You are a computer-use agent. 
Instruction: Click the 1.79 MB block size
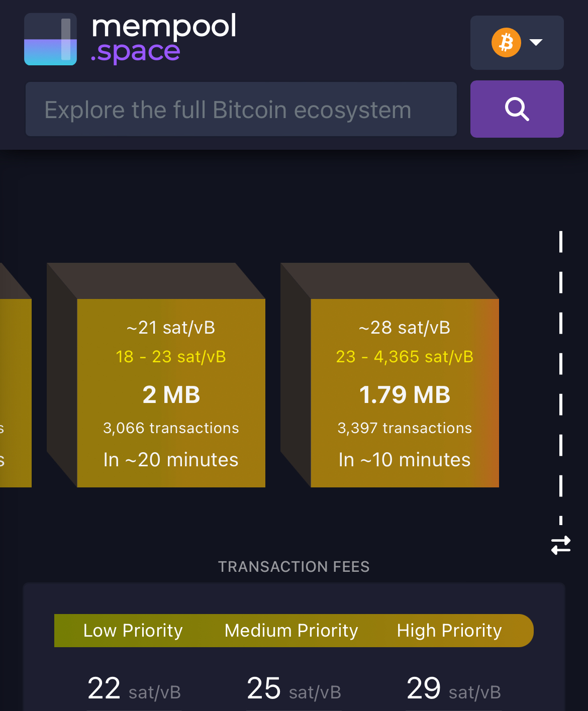[x=405, y=395]
